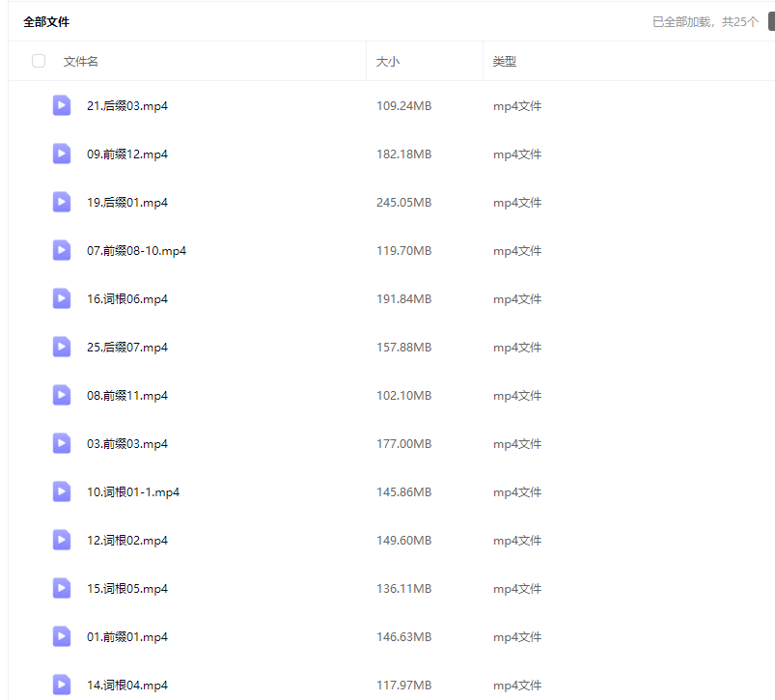Click video icon for 25.后缀07.mp4

click(62, 347)
